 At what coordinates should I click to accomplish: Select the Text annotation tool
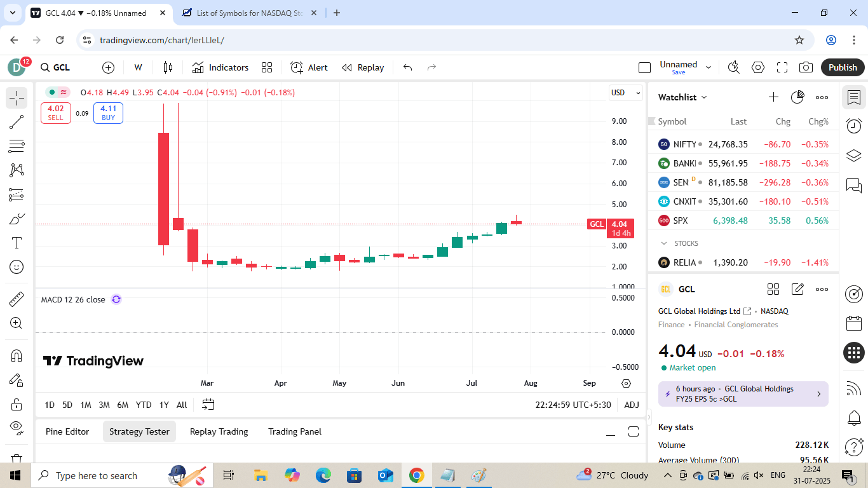[x=17, y=243]
